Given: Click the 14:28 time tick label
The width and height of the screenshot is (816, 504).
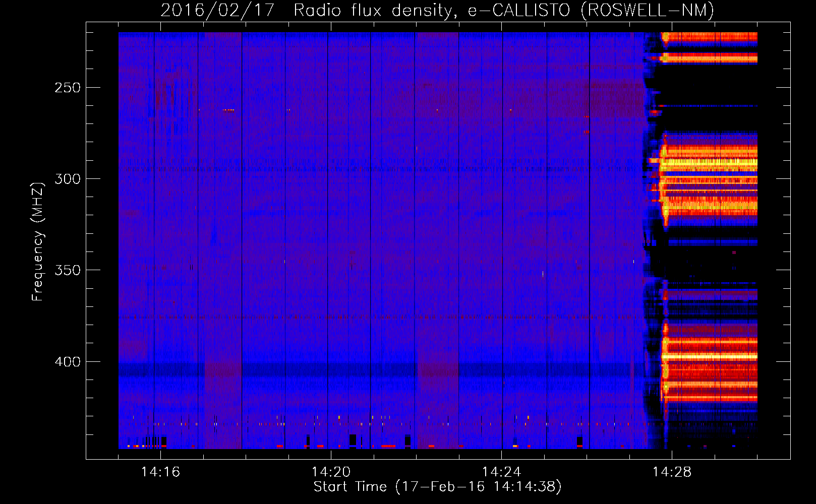Looking at the screenshot, I should point(672,472).
